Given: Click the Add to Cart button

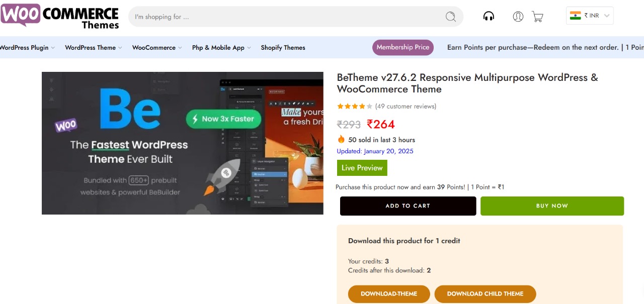Looking at the screenshot, I should [408, 206].
